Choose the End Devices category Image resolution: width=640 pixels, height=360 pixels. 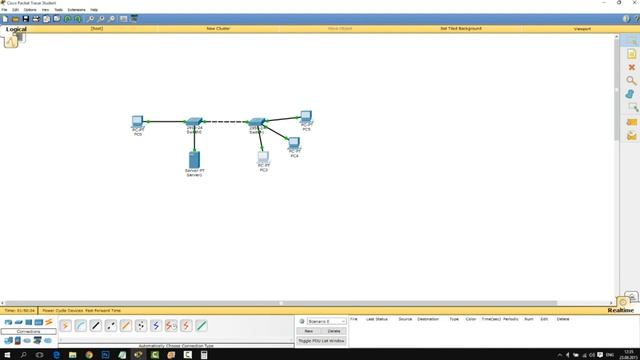(x=8, y=340)
